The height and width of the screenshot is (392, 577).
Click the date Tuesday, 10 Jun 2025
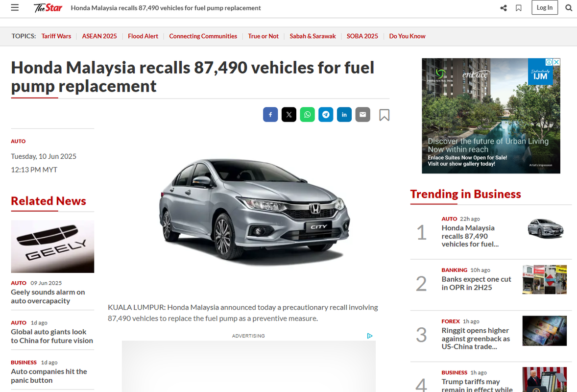pos(44,156)
